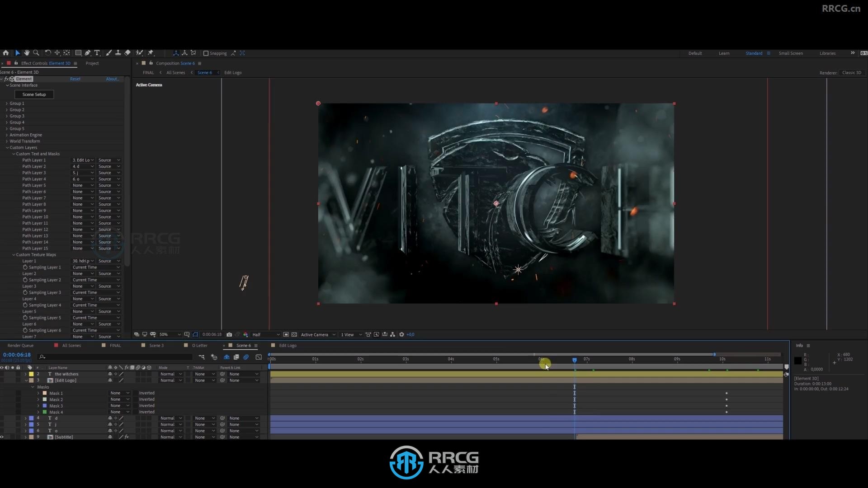The image size is (868, 488).
Task: Go to Home screen icon
Action: click(5, 53)
